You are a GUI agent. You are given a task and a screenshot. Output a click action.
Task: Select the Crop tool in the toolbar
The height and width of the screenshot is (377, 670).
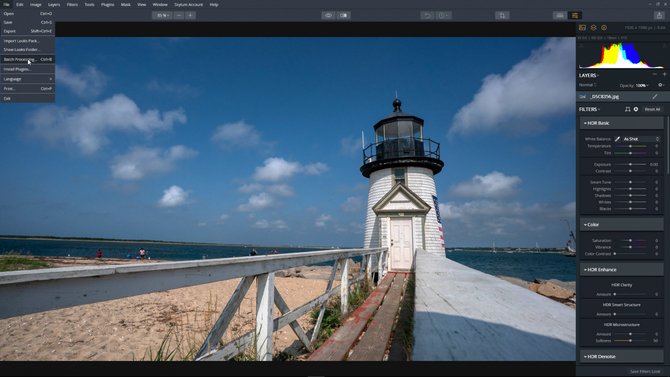tap(502, 15)
